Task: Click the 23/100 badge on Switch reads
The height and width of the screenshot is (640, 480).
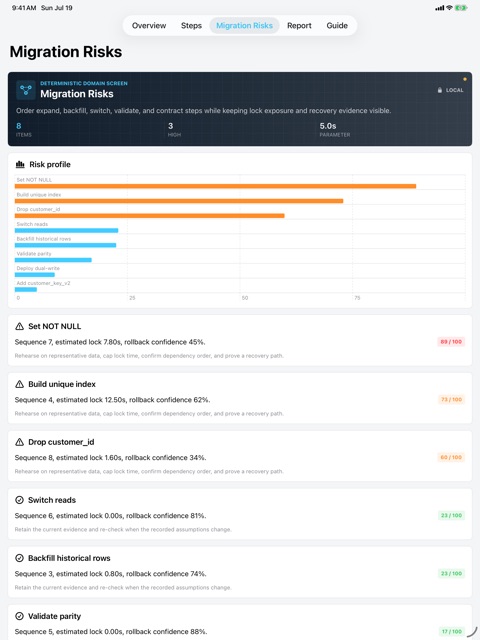Action: click(451, 516)
